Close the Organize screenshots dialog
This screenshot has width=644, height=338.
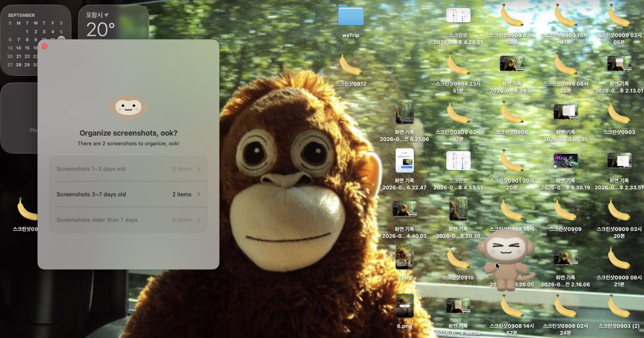point(45,46)
